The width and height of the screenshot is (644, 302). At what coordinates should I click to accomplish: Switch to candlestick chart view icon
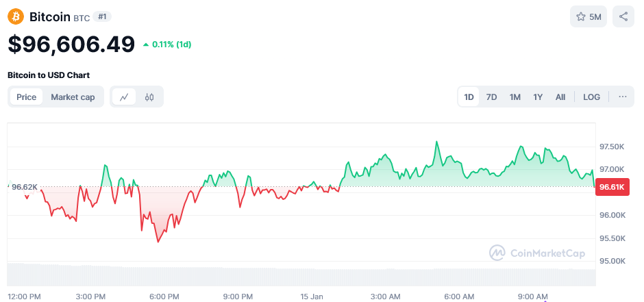[x=149, y=97]
